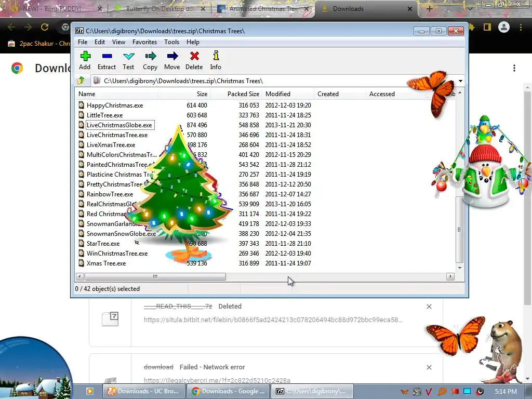Select the HappyChristmas.exe file icon

click(81, 105)
